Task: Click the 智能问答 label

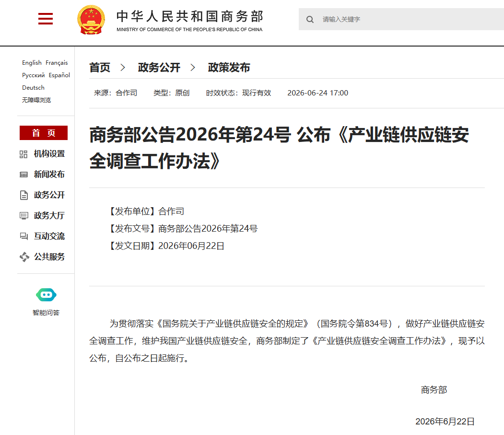Action: click(46, 313)
